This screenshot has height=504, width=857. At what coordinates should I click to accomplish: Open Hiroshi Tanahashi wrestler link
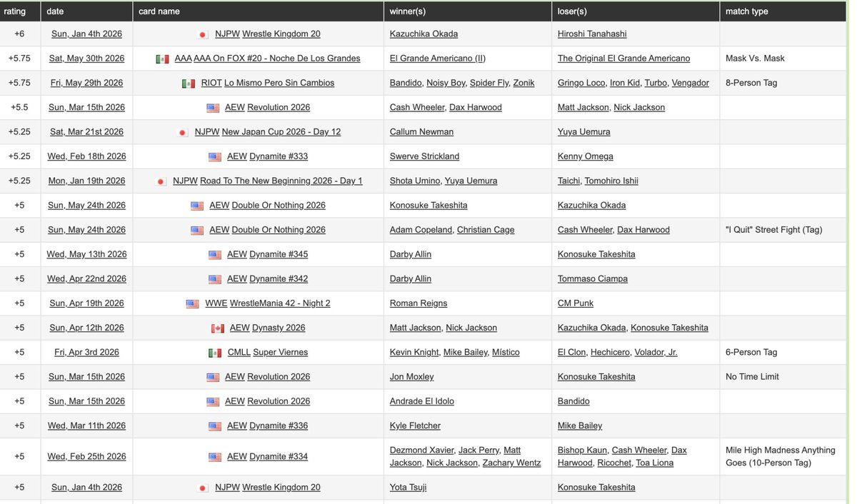click(x=592, y=34)
